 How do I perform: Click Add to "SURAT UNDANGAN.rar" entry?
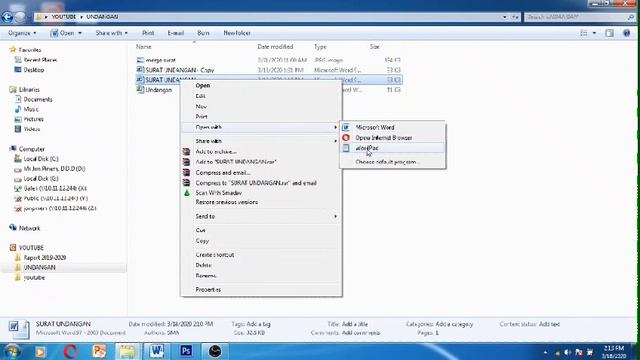tap(261, 162)
